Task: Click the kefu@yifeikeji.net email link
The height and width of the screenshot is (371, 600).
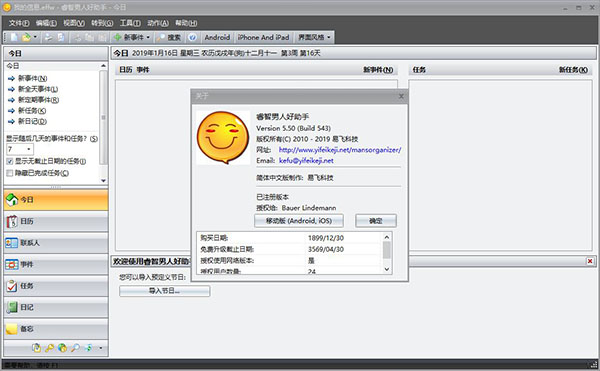Action: (306, 161)
